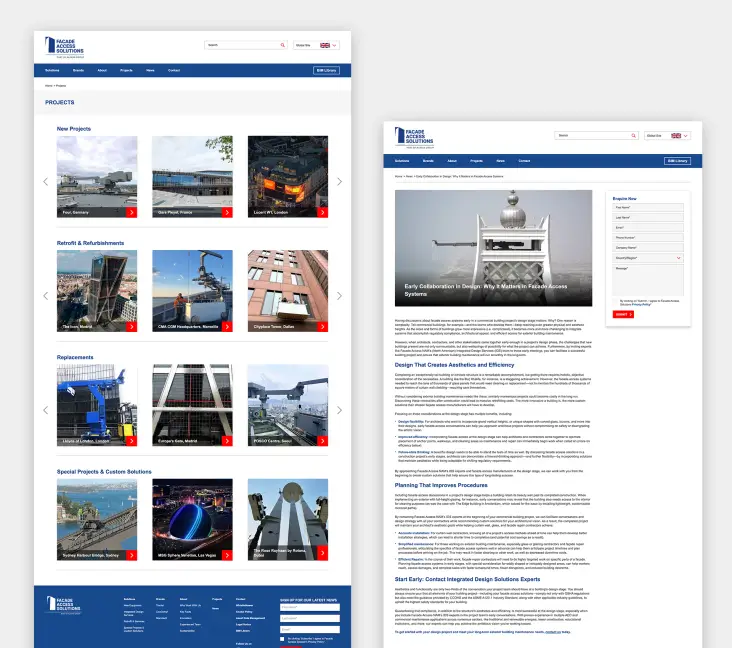Viewport: 732px width, 648px height.
Task: Click the left arrow of the Retrofit & Refurbishments carousel
Action: pos(45,296)
